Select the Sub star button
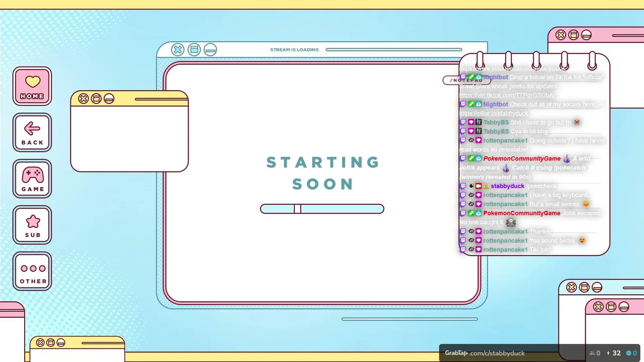 tap(32, 225)
